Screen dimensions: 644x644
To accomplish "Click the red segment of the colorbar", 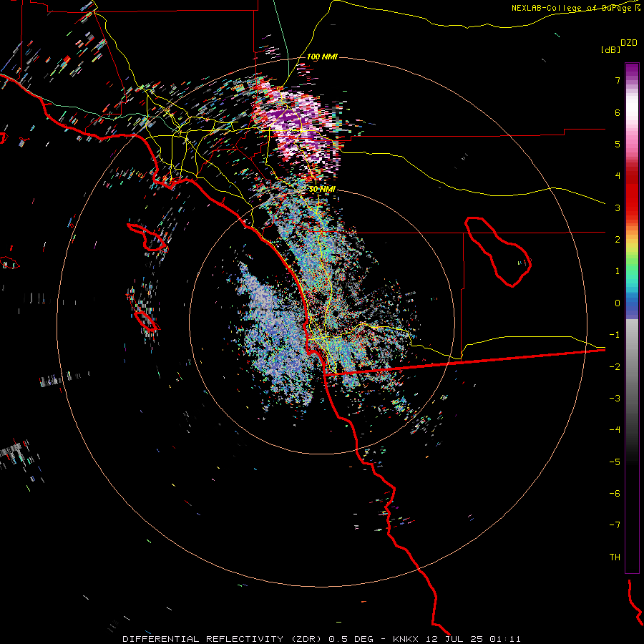I will 632,191.
